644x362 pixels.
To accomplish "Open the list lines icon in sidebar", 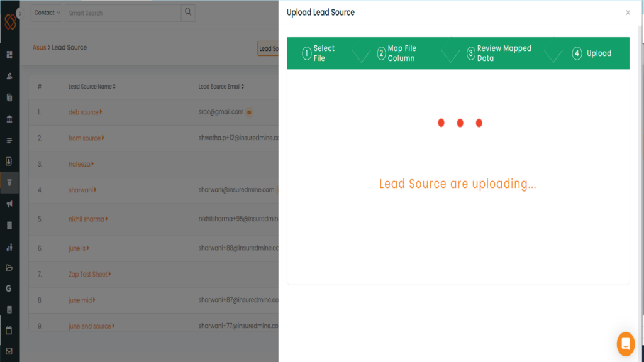I will [9, 140].
